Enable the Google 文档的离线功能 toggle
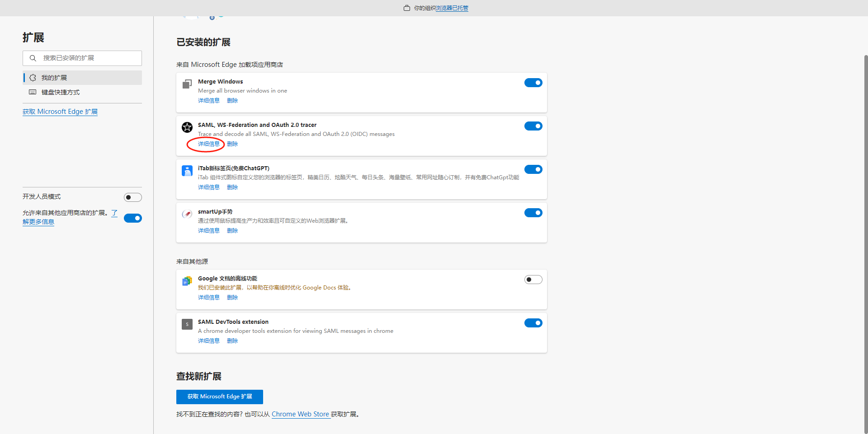868x434 pixels. (x=533, y=280)
